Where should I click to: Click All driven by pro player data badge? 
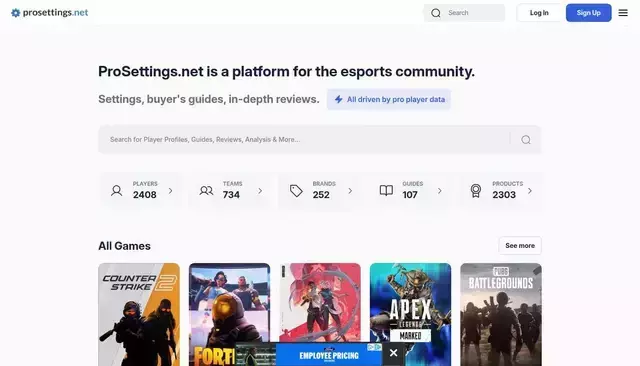389,100
